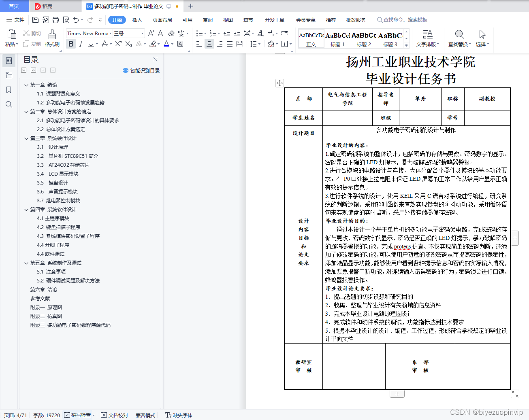Click the Sort A-Z icon
The width and height of the screenshot is (529, 420).
point(261,33)
